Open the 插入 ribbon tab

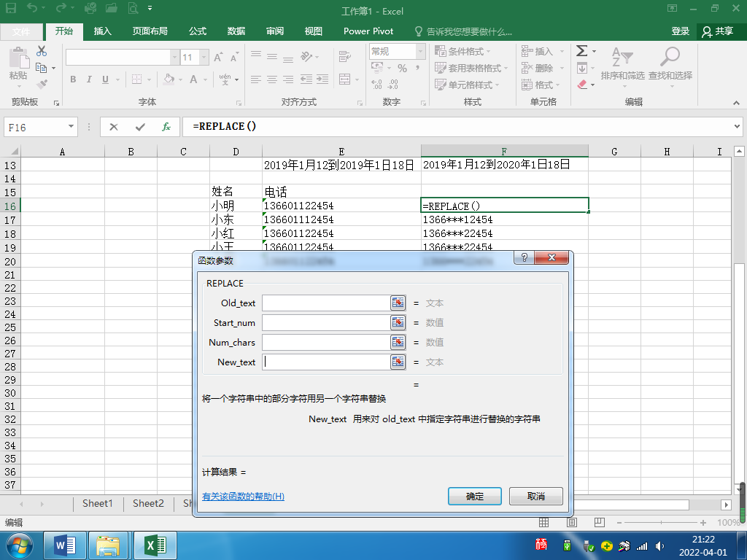pos(102,31)
